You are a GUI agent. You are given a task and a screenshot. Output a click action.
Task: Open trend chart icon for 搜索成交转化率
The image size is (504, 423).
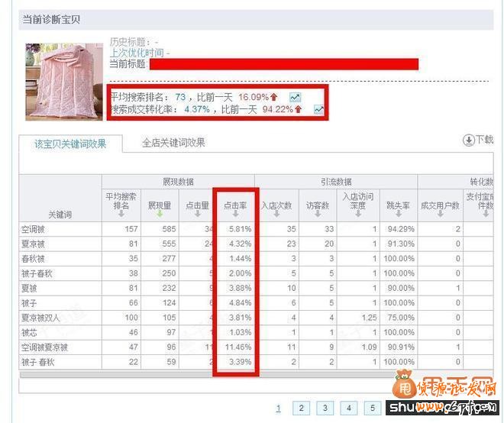pyautogui.click(x=318, y=110)
